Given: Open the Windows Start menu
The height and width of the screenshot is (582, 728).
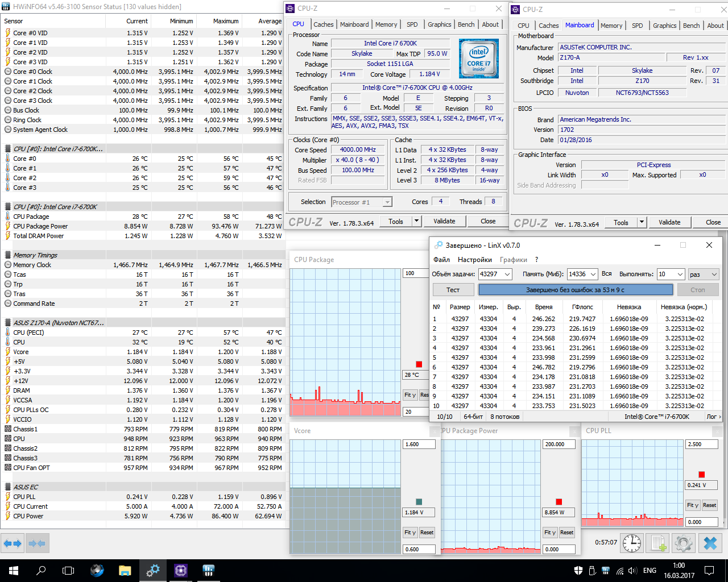Looking at the screenshot, I should [14, 570].
